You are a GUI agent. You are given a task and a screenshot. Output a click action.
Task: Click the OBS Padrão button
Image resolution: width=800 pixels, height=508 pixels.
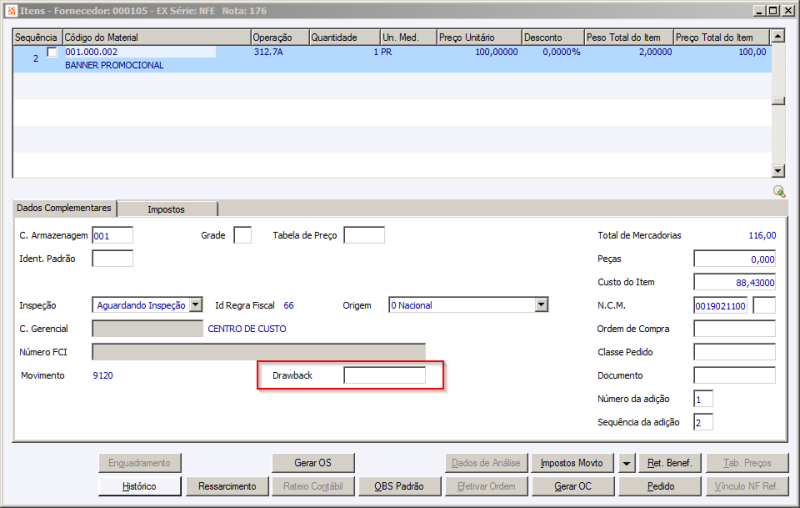(399, 487)
